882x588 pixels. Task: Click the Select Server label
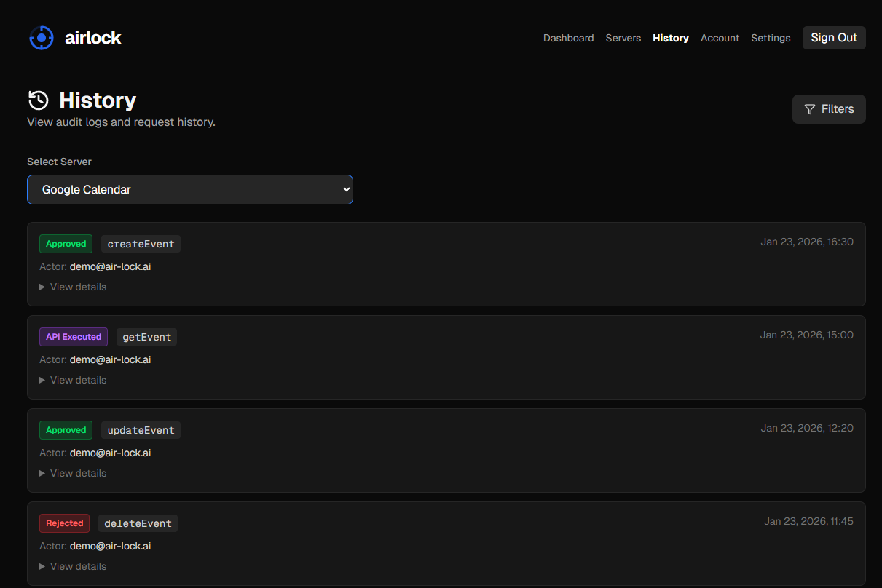click(60, 162)
